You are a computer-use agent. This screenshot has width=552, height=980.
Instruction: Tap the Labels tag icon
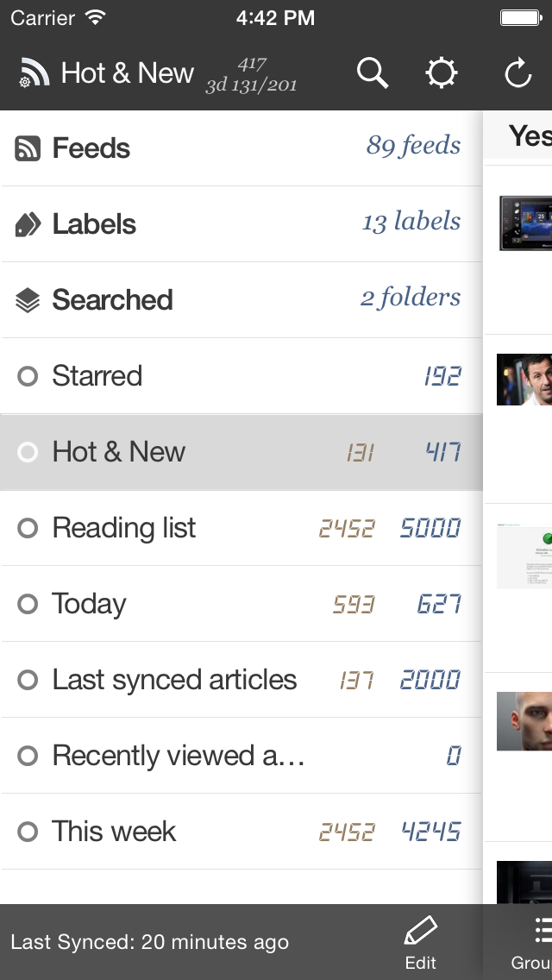tap(28, 225)
